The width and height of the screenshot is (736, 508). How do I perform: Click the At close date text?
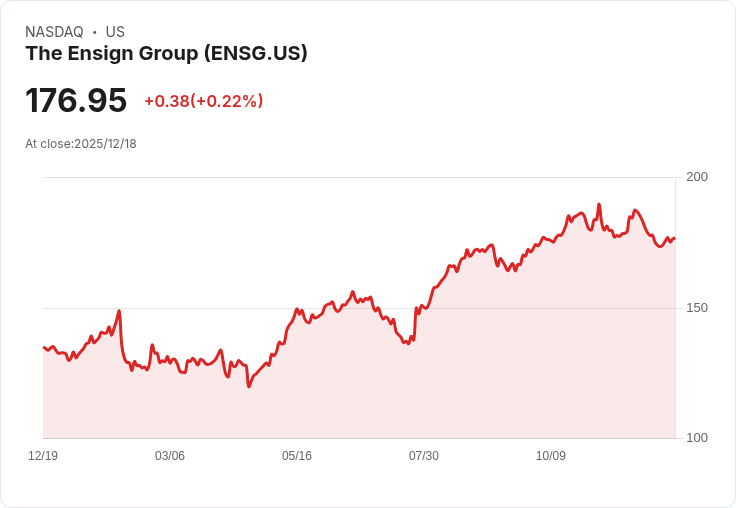[x=81, y=144]
